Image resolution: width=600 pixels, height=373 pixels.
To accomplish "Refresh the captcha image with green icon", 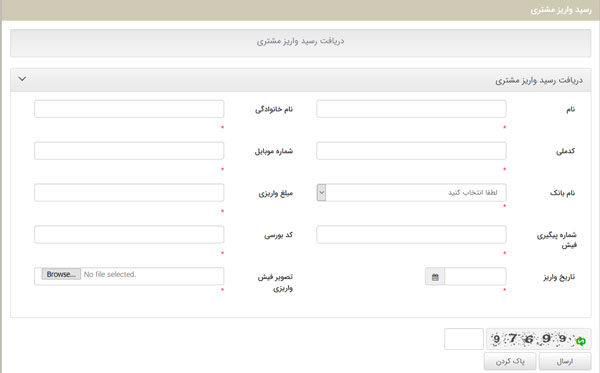I will click(581, 341).
